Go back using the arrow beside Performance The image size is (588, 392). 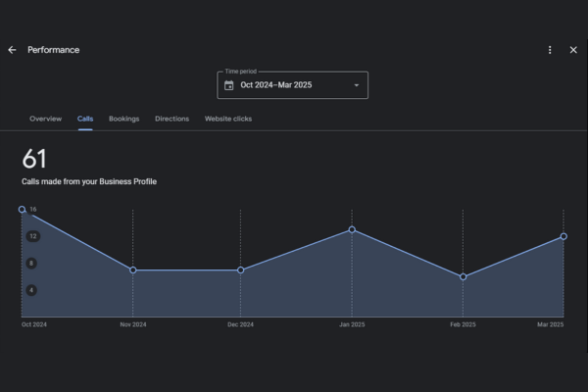[x=12, y=50]
